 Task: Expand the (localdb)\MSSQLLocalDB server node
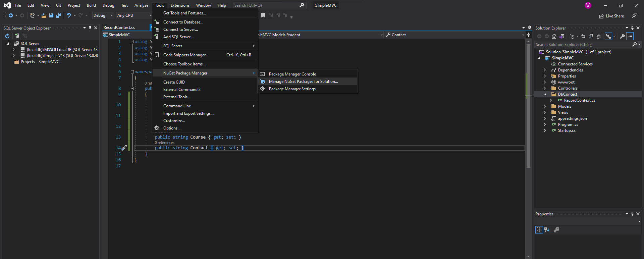(x=14, y=50)
